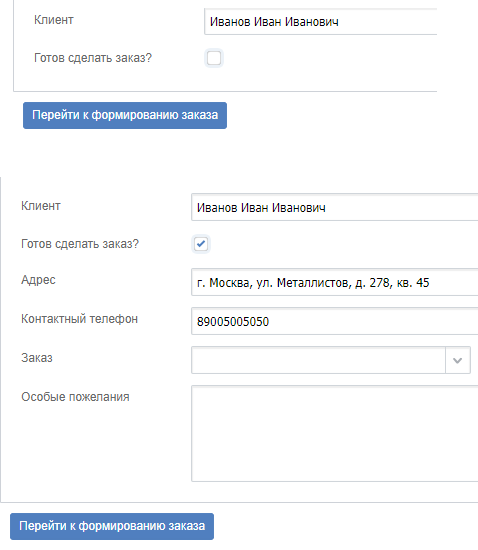Click the Адрес field label
The width and height of the screenshot is (478, 550).
coord(38,280)
